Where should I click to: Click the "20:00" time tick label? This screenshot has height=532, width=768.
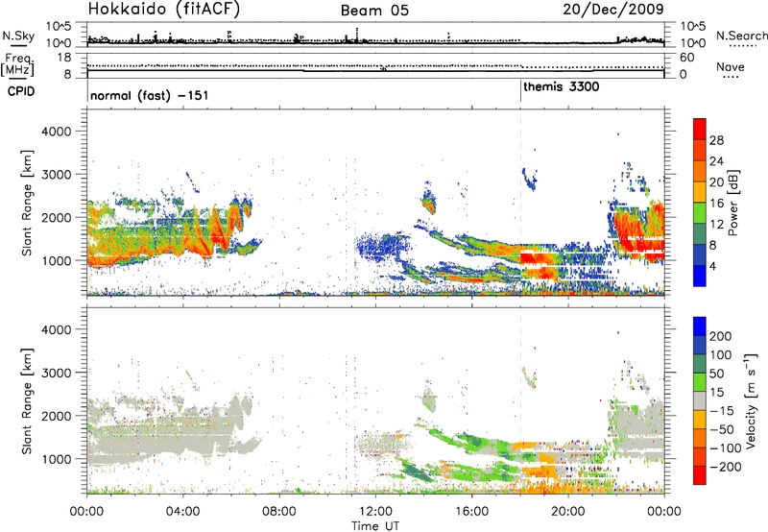click(x=567, y=512)
